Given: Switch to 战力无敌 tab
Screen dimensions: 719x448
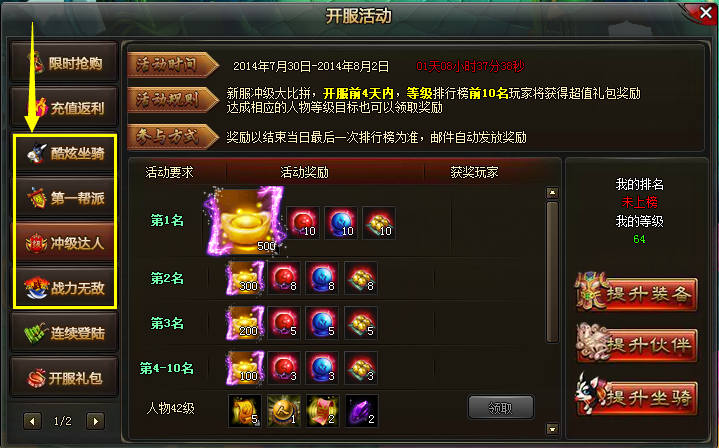Looking at the screenshot, I should click(x=65, y=288).
